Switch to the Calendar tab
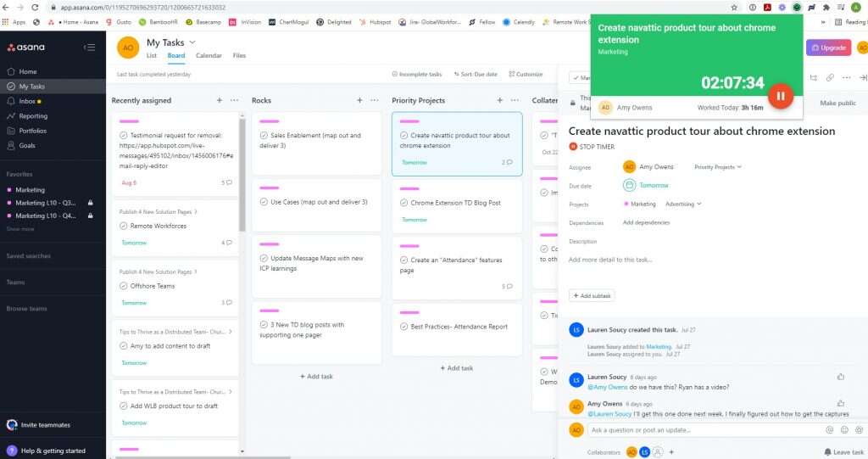 (209, 55)
